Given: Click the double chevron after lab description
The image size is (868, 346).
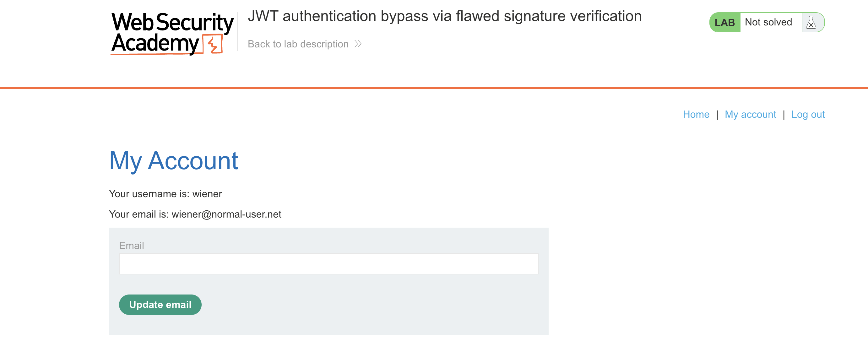Looking at the screenshot, I should (358, 44).
